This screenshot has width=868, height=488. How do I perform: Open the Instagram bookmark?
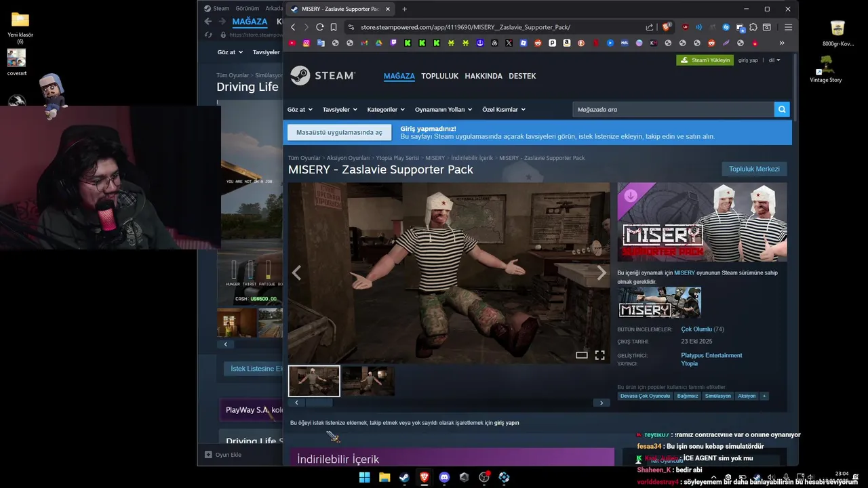[307, 43]
